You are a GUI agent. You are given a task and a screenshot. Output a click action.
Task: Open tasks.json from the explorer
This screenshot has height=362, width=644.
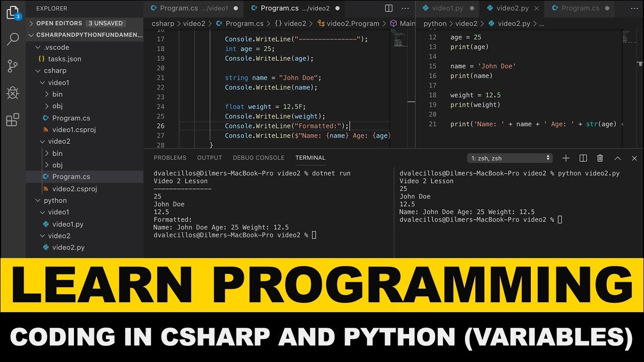pos(64,59)
